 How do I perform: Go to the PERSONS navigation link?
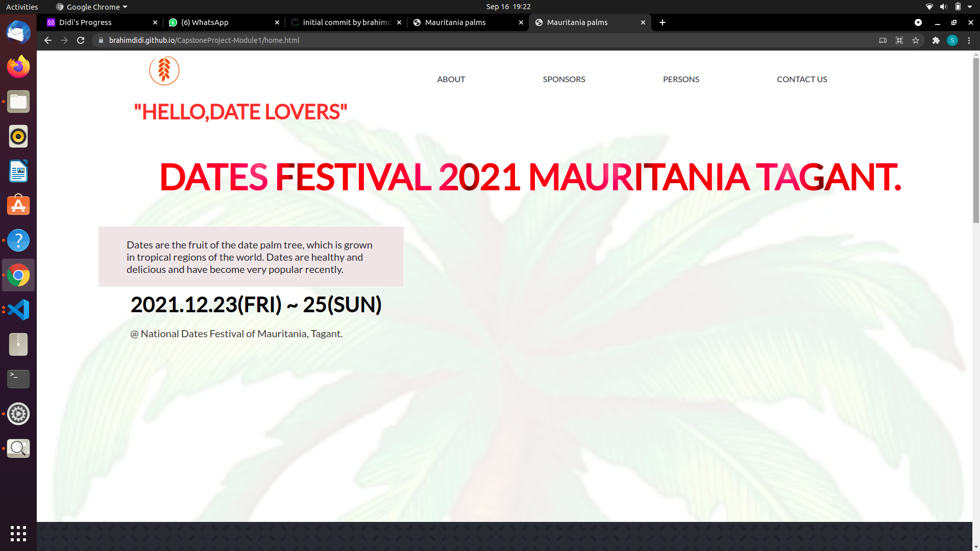click(x=681, y=79)
